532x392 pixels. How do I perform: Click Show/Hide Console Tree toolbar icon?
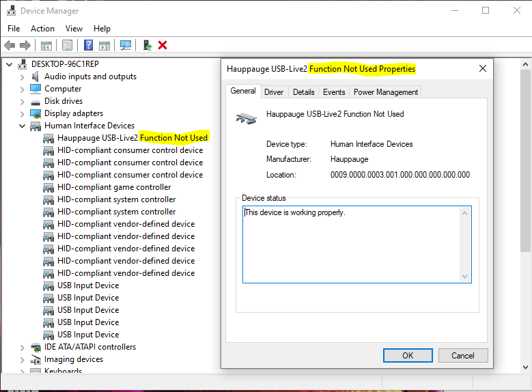(46, 45)
